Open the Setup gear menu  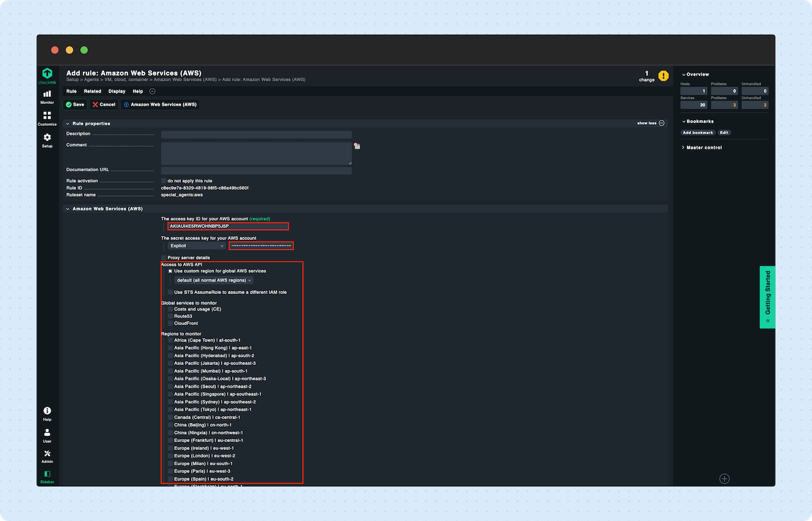(x=47, y=140)
